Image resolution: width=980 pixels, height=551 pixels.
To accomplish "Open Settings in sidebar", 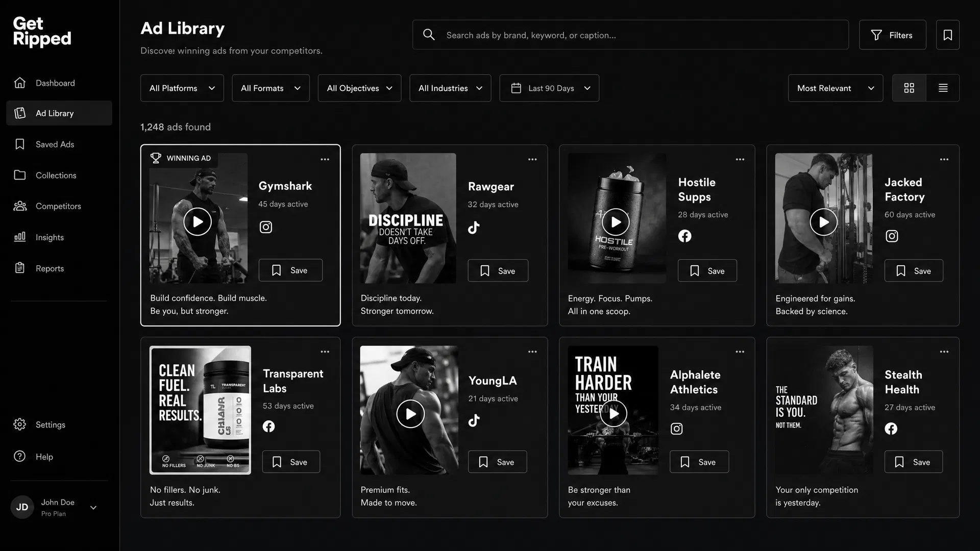I will coord(59,424).
